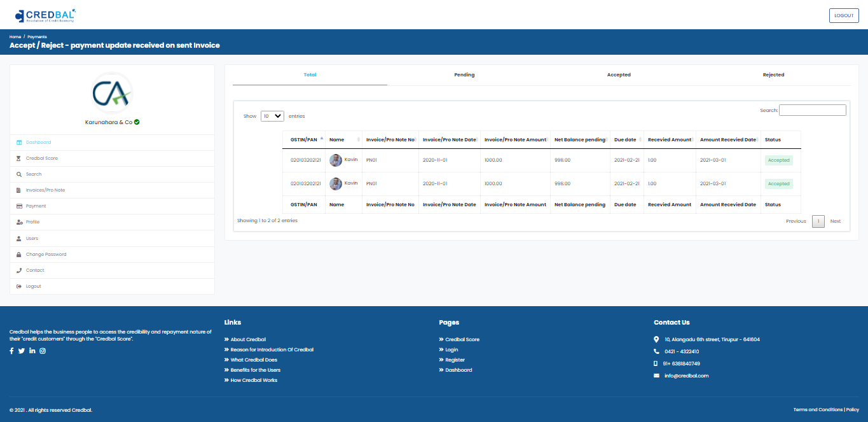Sort by Net Balance pending column
Screen dimensions: 868x422
point(581,139)
